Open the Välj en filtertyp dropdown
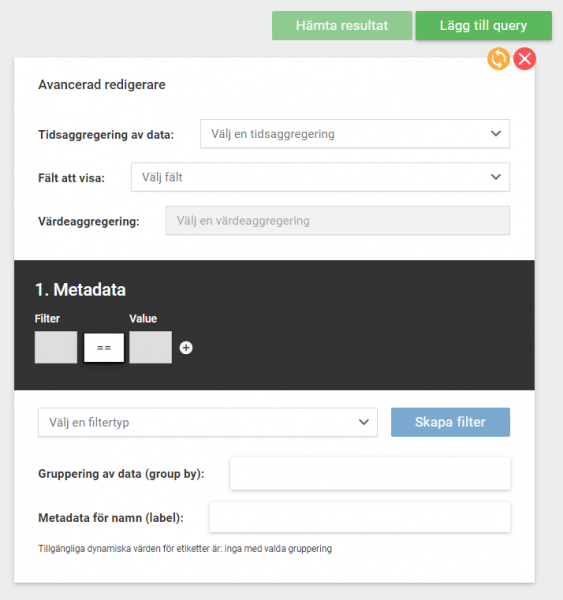563x600 pixels. click(x=207, y=422)
